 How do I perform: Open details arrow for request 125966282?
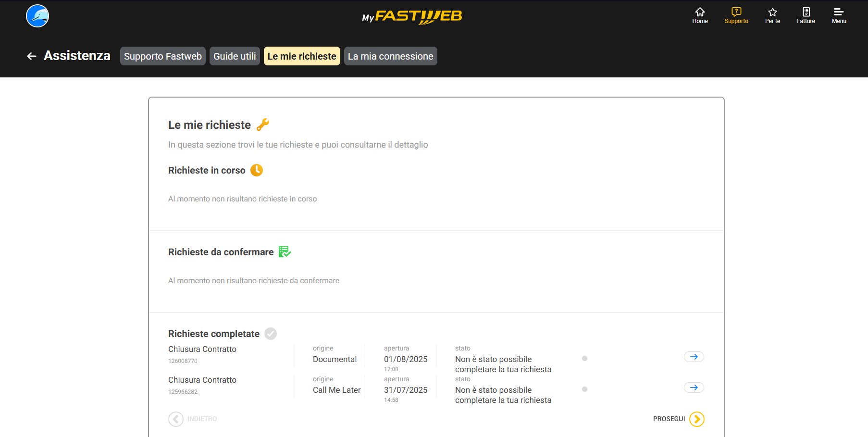[x=694, y=387]
